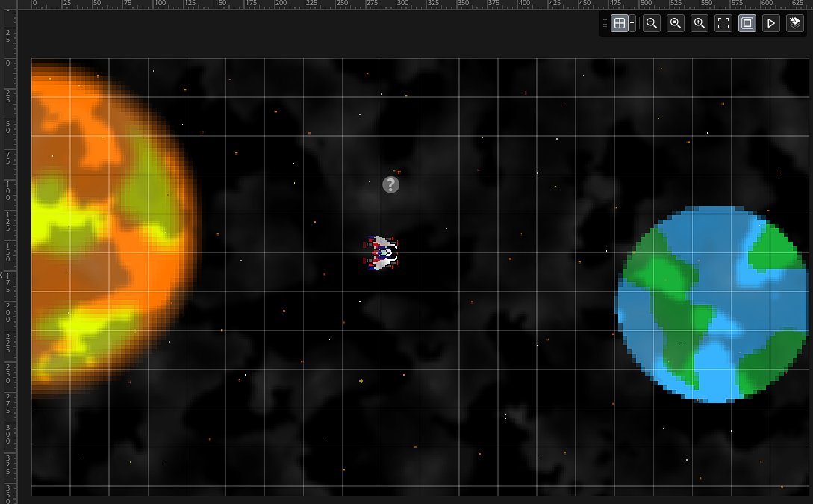The width and height of the screenshot is (813, 504).
Task: Select the gray question-mark object instance
Action: [391, 184]
